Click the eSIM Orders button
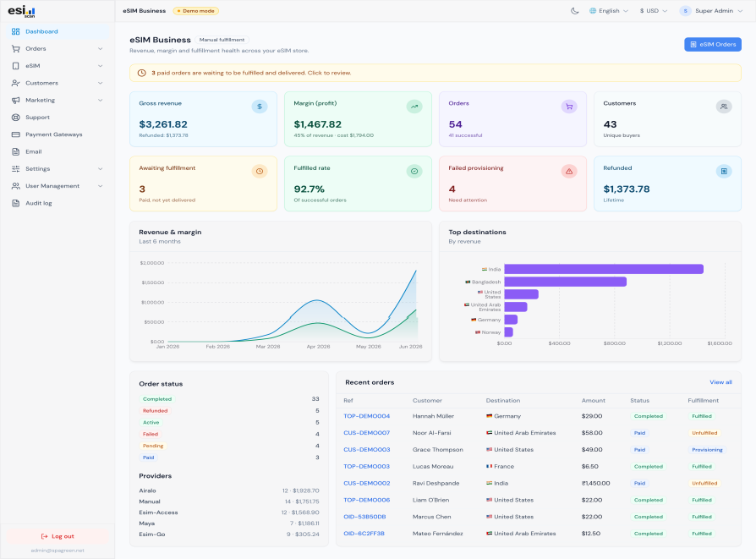 click(713, 44)
